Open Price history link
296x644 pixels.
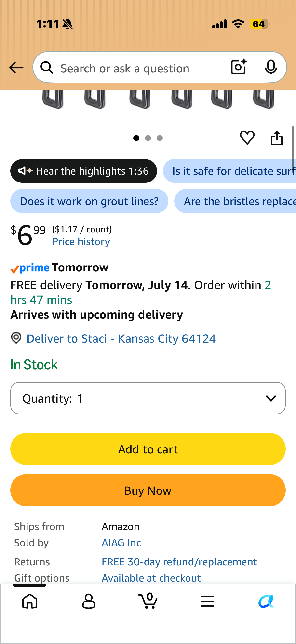[81, 241]
